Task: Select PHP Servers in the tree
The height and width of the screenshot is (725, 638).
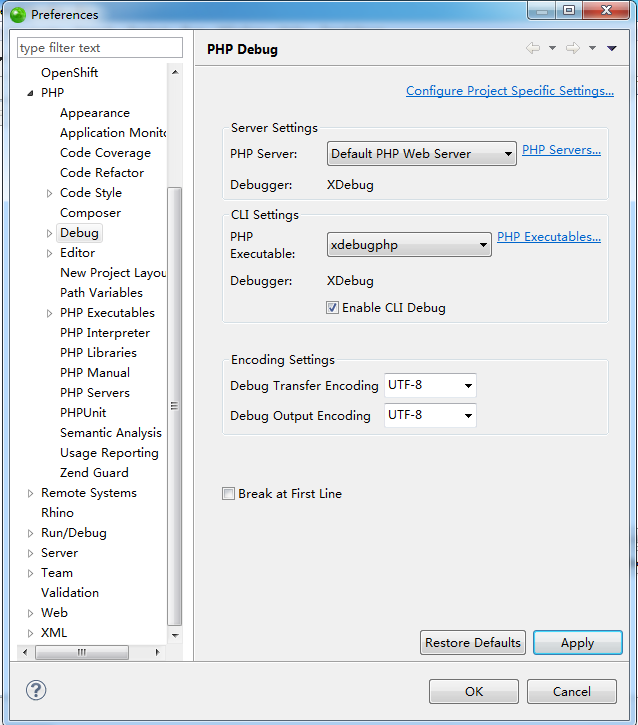Action: tap(95, 393)
